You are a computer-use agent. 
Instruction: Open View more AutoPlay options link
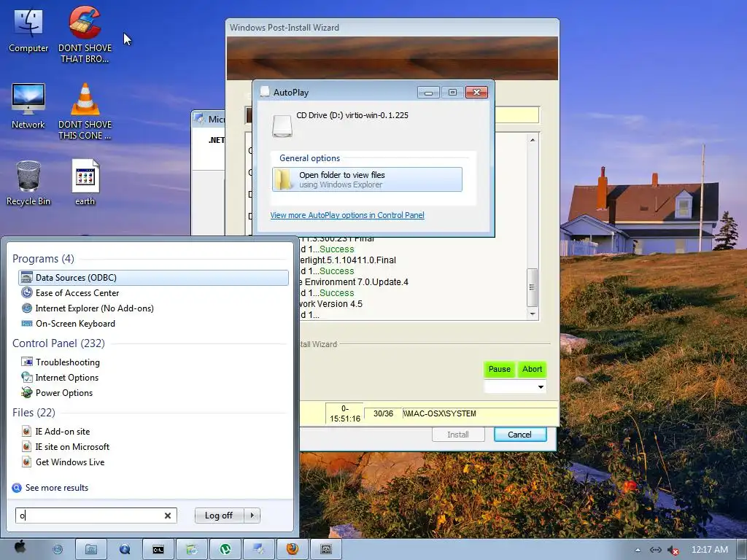coord(347,215)
